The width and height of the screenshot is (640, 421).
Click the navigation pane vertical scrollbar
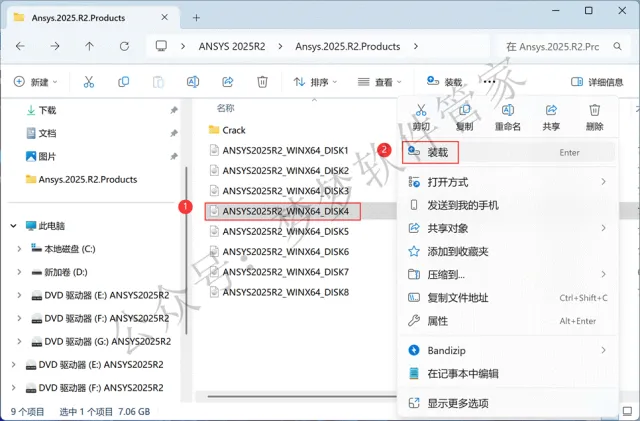[x=186, y=250]
